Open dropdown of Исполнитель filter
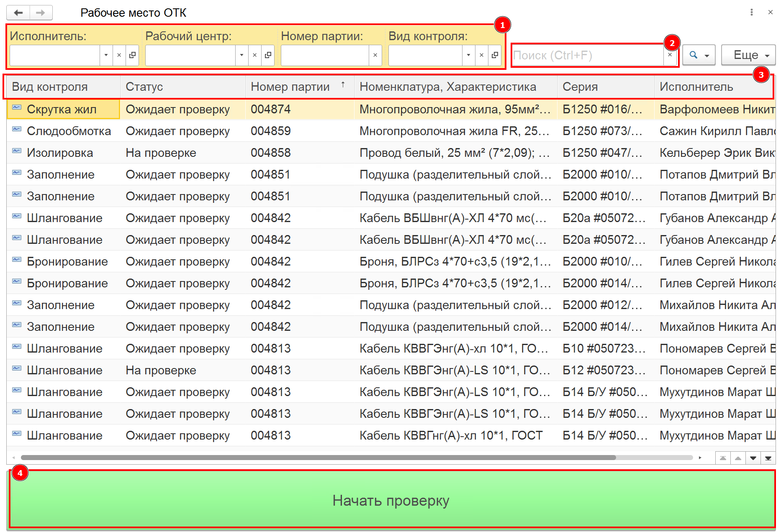Viewport: 781px width, 532px height. 106,55
